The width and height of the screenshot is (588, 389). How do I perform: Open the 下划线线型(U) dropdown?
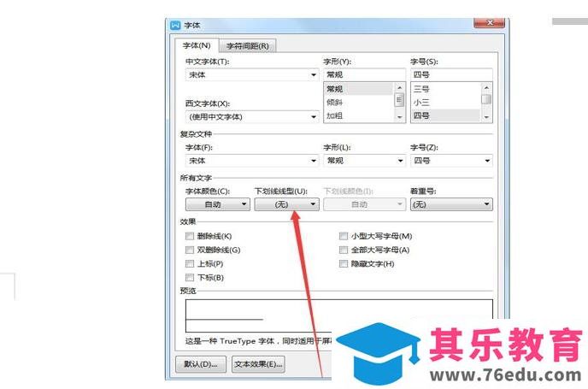287,204
